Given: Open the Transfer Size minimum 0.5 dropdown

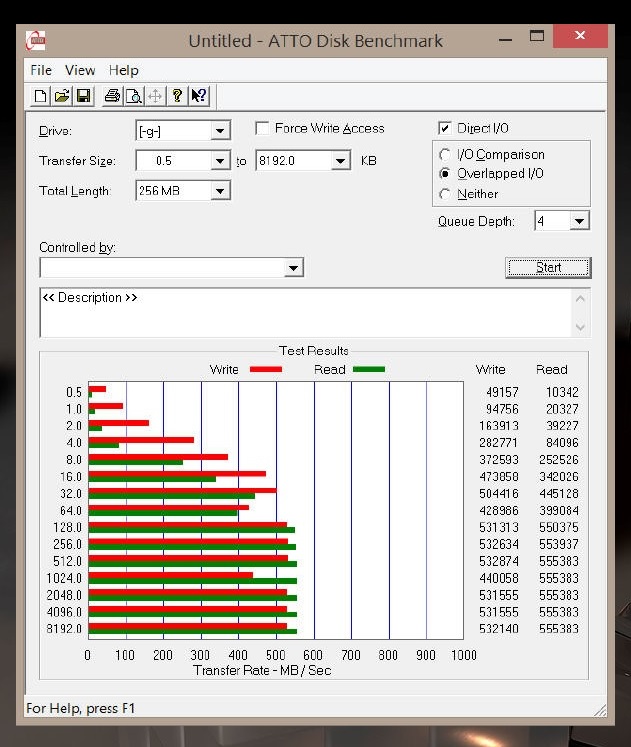Looking at the screenshot, I should point(220,161).
